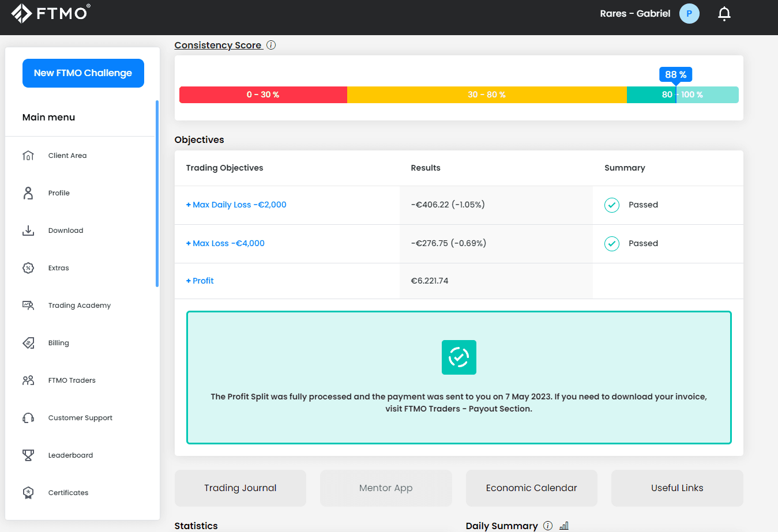Click New FTMO Challenge button
Viewport: 778px width, 532px height.
(83, 73)
